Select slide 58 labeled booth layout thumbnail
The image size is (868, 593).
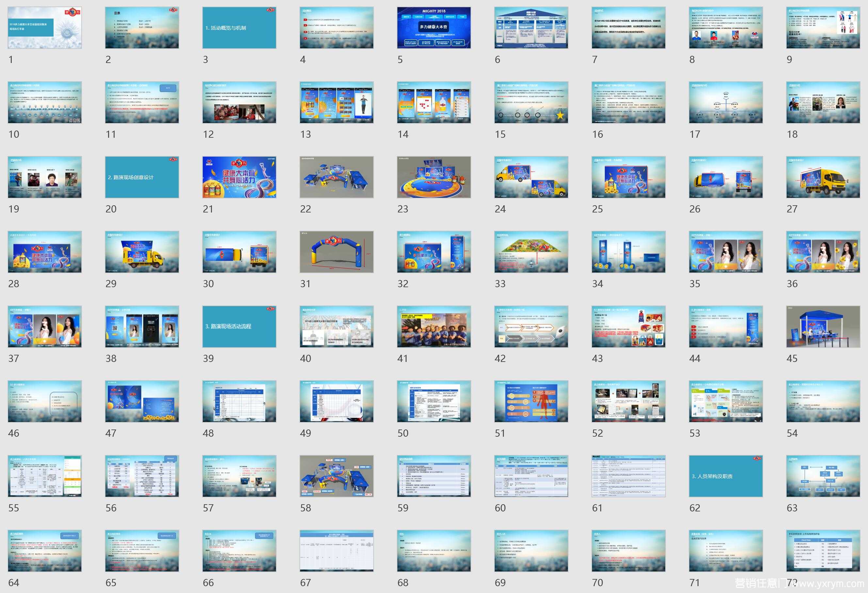pyautogui.click(x=336, y=476)
